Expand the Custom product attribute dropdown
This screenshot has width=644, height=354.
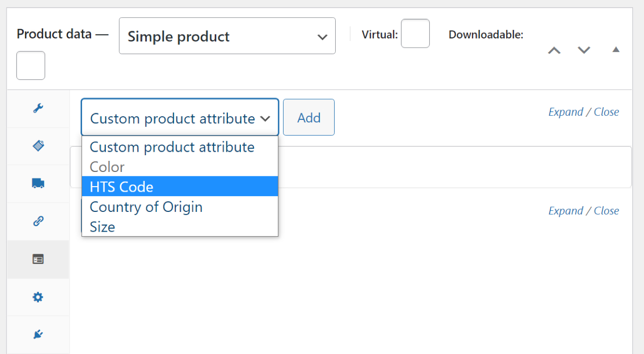180,117
